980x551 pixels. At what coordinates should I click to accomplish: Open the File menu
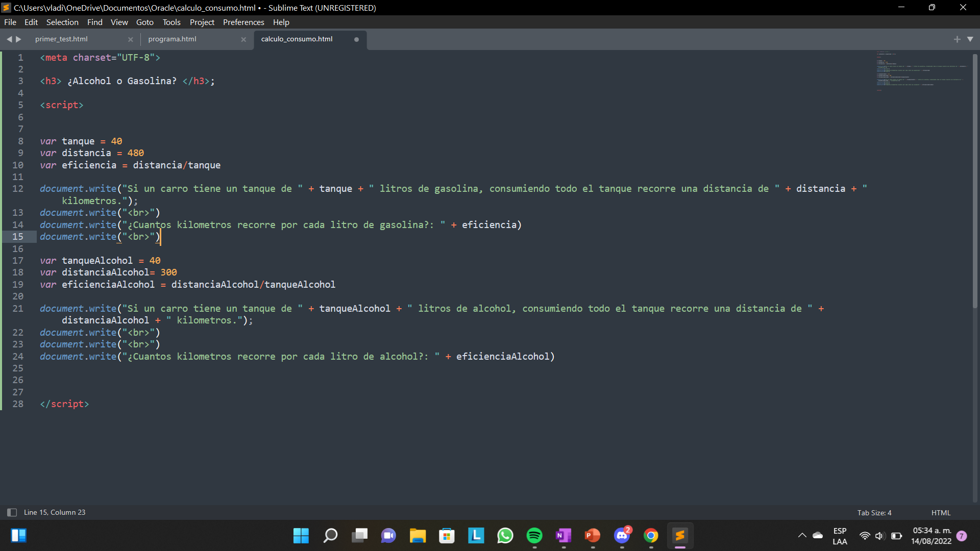point(10,22)
